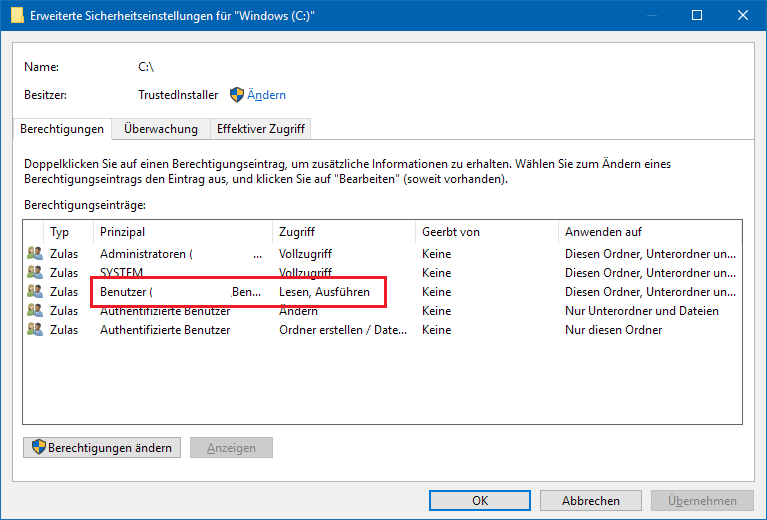Click the disabled Anzeigen button

(231, 447)
